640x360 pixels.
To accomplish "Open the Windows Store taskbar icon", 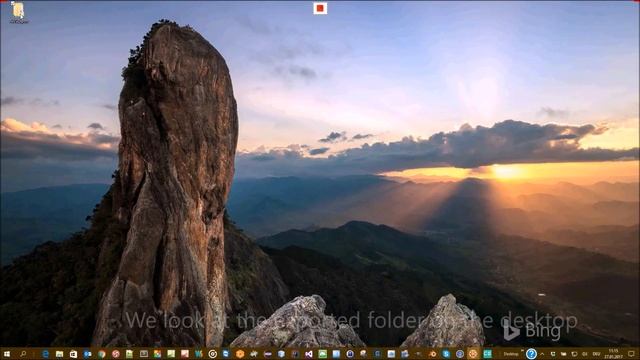I will pos(73,354).
